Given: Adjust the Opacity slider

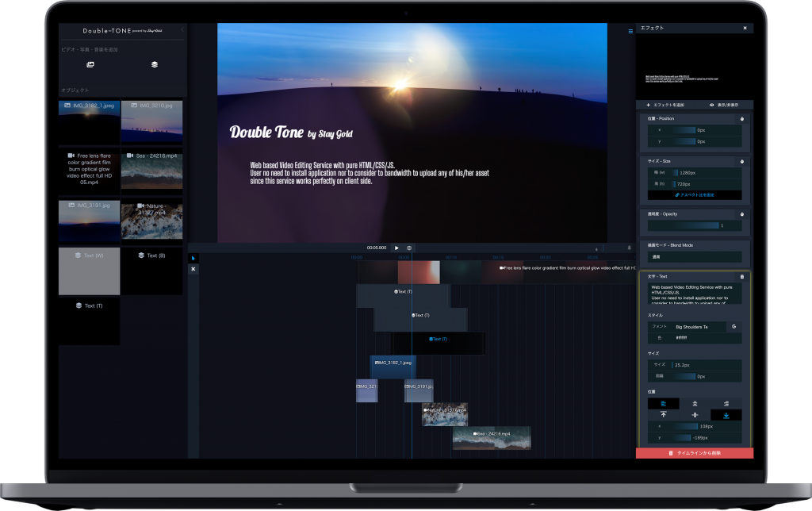Looking at the screenshot, I should pos(695,225).
